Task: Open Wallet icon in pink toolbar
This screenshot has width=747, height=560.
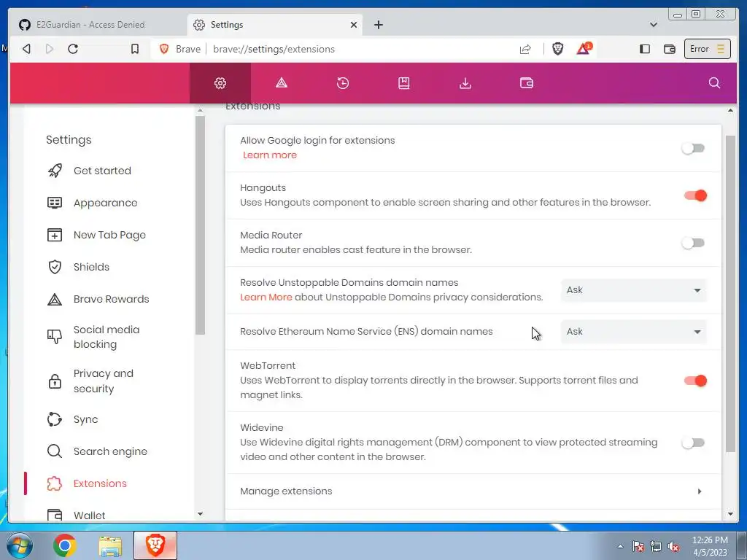Action: click(527, 83)
